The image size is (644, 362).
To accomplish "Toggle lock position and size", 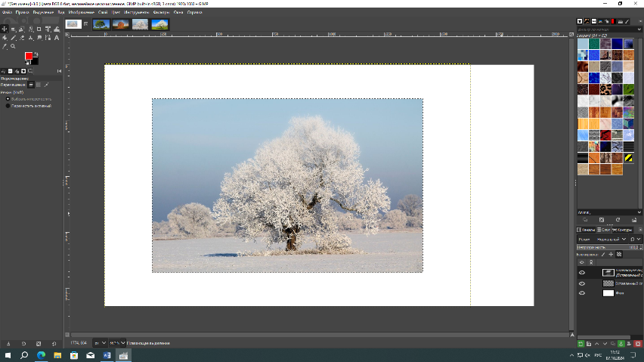I will click(x=611, y=255).
